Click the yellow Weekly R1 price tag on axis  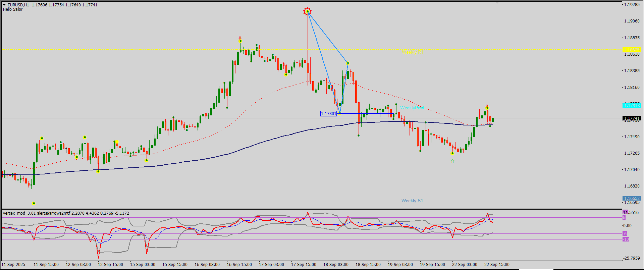[632, 50]
